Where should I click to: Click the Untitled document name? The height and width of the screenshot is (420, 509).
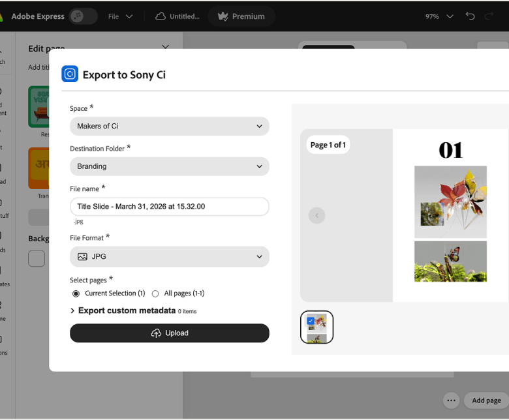coord(185,16)
